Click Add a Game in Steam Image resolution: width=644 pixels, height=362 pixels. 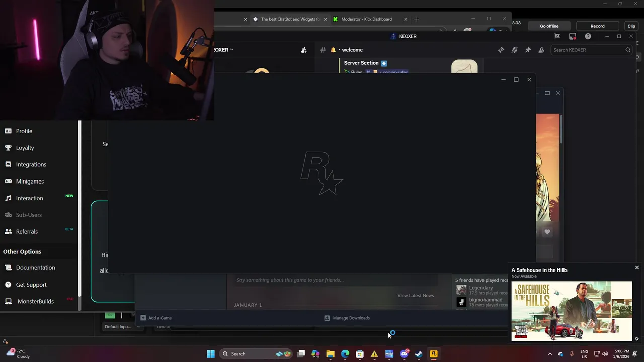(156, 318)
